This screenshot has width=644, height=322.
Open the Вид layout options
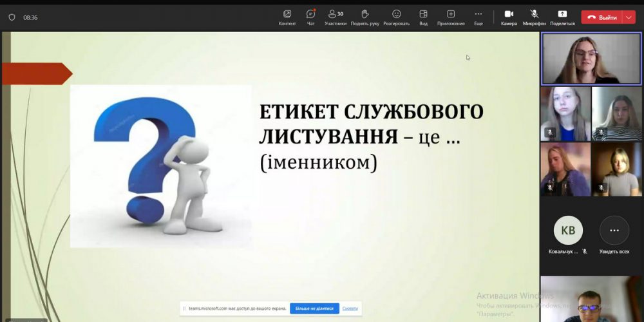pos(423,17)
